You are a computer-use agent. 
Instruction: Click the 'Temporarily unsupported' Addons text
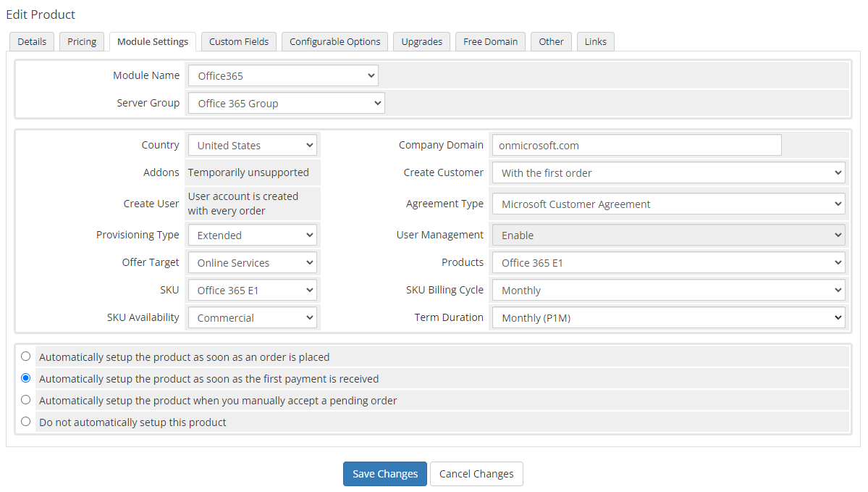[248, 172]
